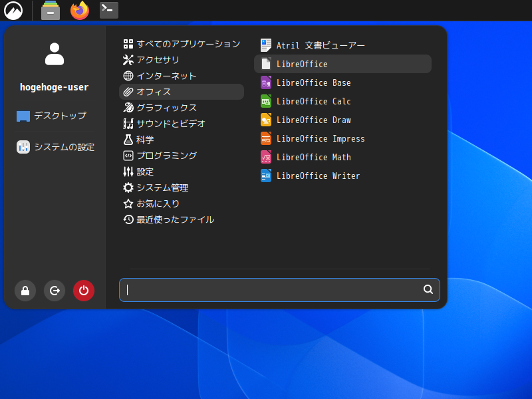Click the magnifier search icon
The height and width of the screenshot is (399, 532).
click(428, 289)
